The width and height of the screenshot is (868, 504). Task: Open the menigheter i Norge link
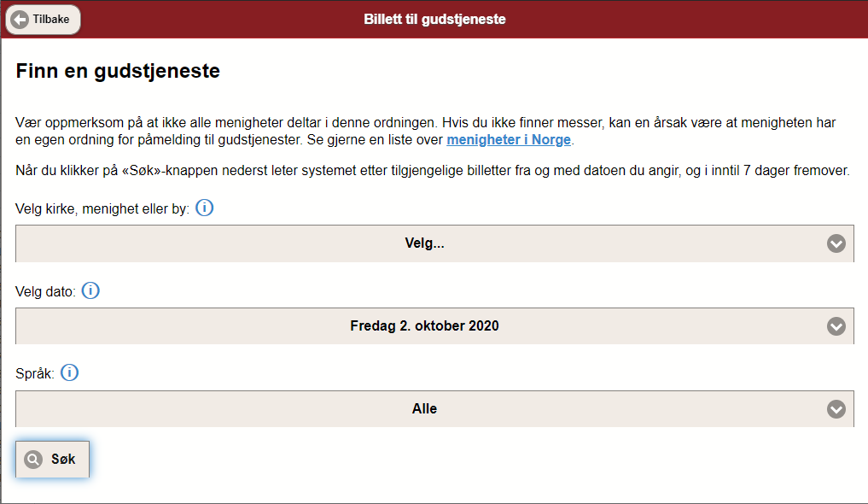508,139
